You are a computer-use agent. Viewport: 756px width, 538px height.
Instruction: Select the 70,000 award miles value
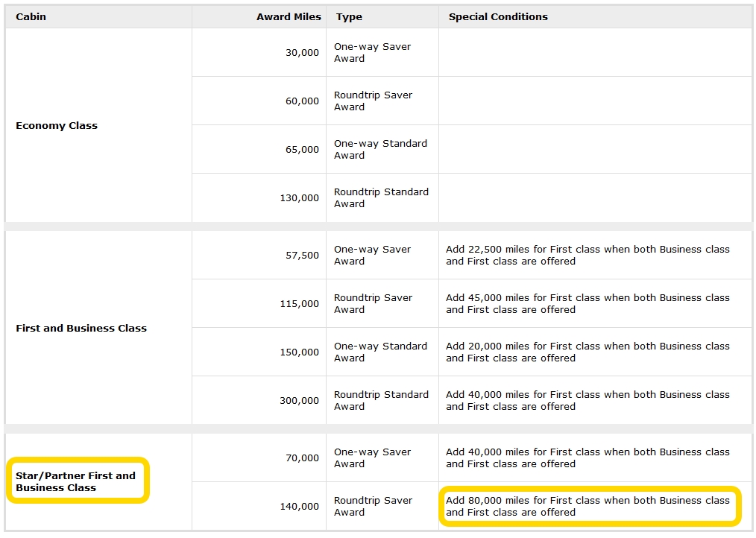(302, 458)
